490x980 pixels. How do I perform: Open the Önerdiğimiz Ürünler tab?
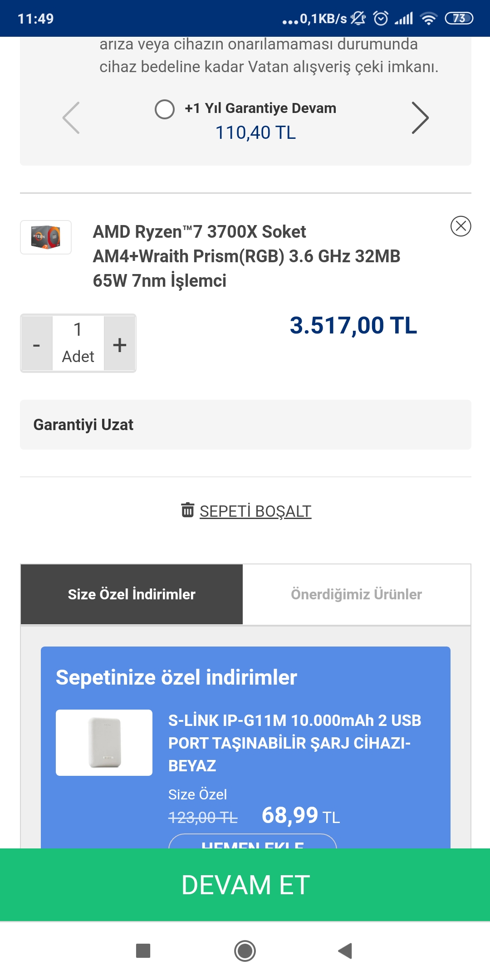pos(356,594)
